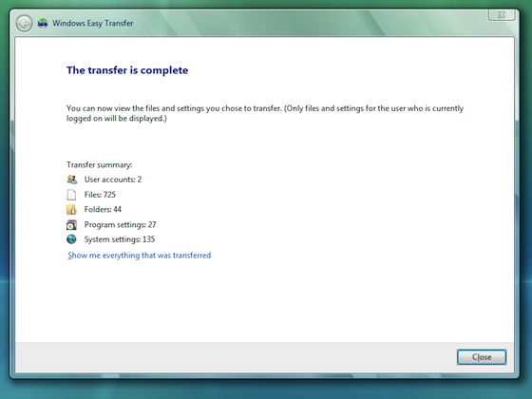The image size is (532, 399).
Task: Click 'The transfer is complete' heading
Action: pyautogui.click(x=127, y=70)
